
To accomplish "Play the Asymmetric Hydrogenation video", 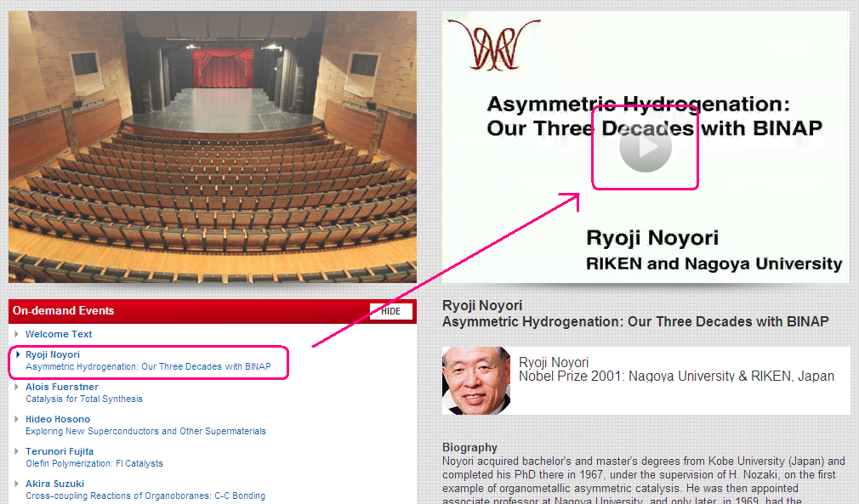I will [645, 148].
